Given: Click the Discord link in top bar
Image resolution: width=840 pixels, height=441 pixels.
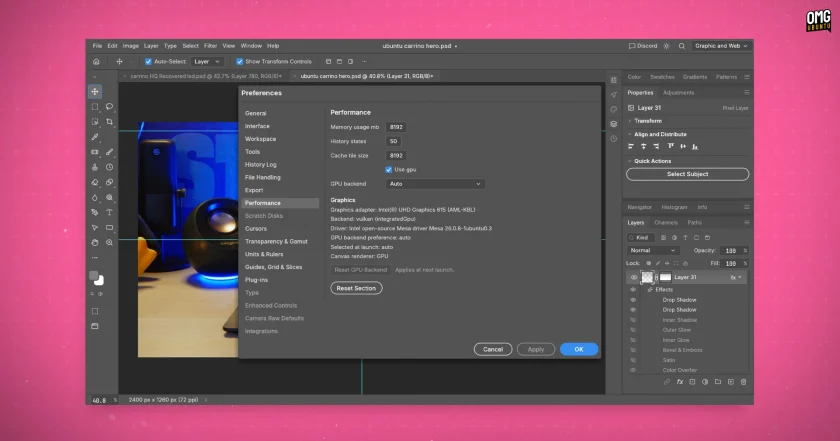Looking at the screenshot, I should 643,46.
